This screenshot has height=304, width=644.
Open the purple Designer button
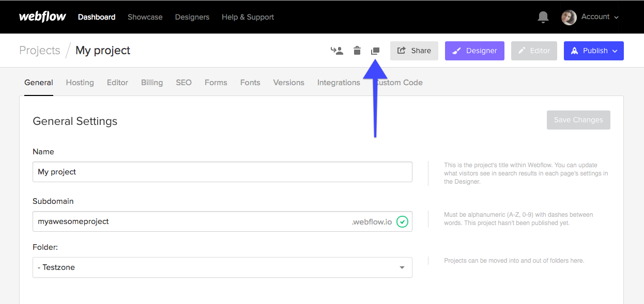click(474, 51)
